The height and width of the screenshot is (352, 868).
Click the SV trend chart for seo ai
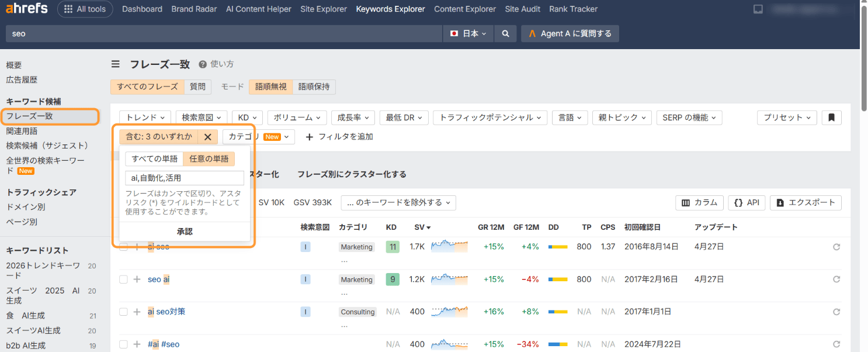pyautogui.click(x=449, y=279)
